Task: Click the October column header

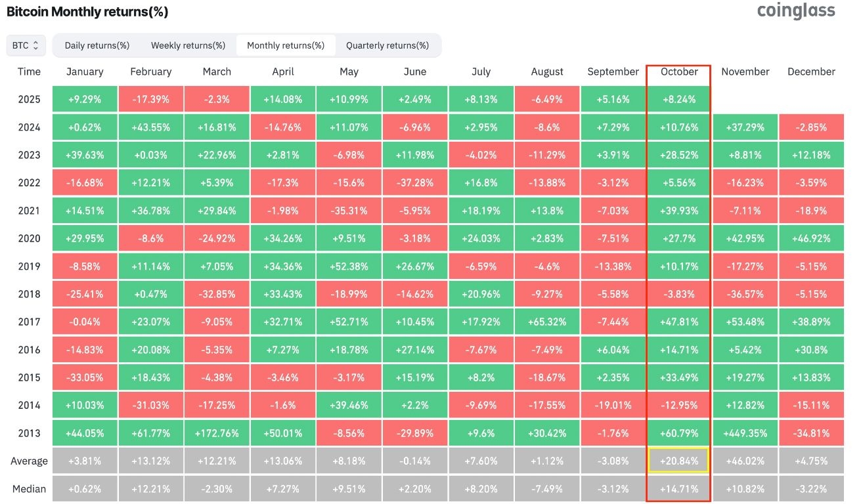Action: 678,72
